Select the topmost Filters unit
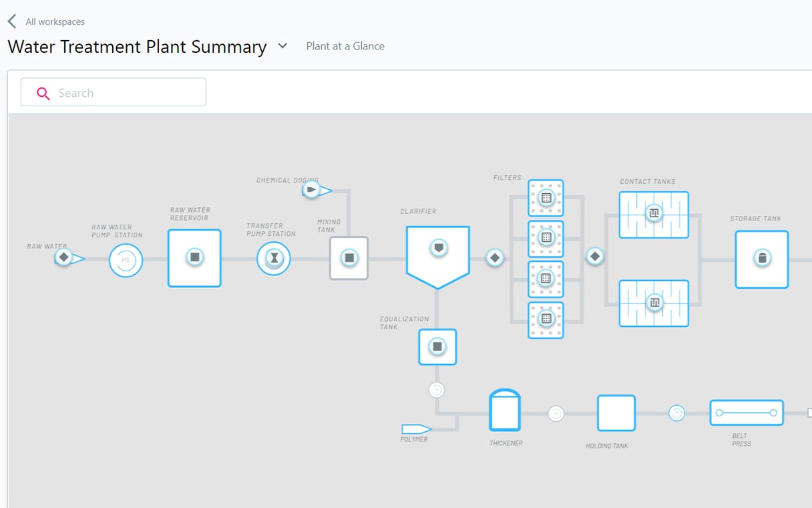The image size is (812, 508). pyautogui.click(x=546, y=198)
